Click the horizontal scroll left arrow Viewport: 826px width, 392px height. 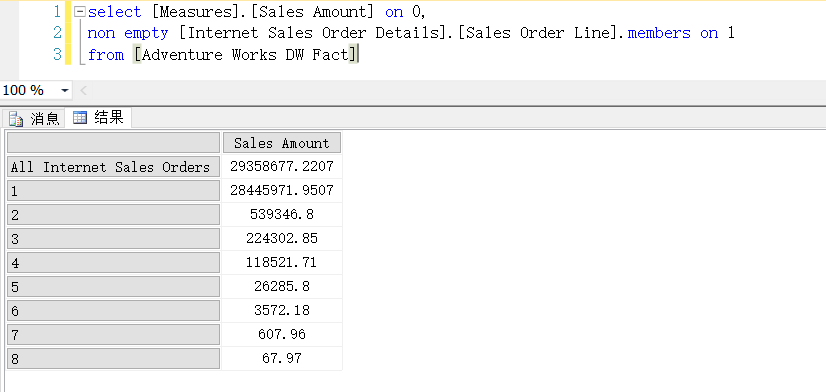click(x=83, y=91)
